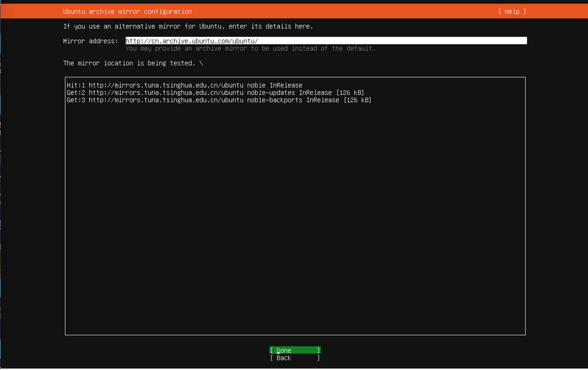Click 'The mirror location is being tested' text
The height and width of the screenshot is (370, 588).
(x=129, y=63)
